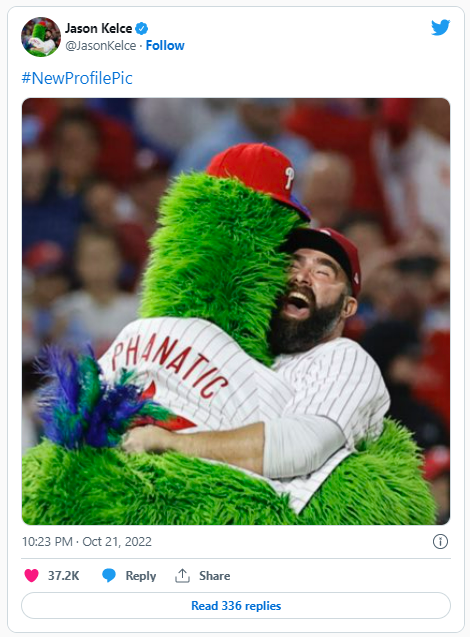Open the 10:23 PM Oct 21, 2022 timestamp
Image resolution: width=470 pixels, height=637 pixels.
(x=87, y=542)
